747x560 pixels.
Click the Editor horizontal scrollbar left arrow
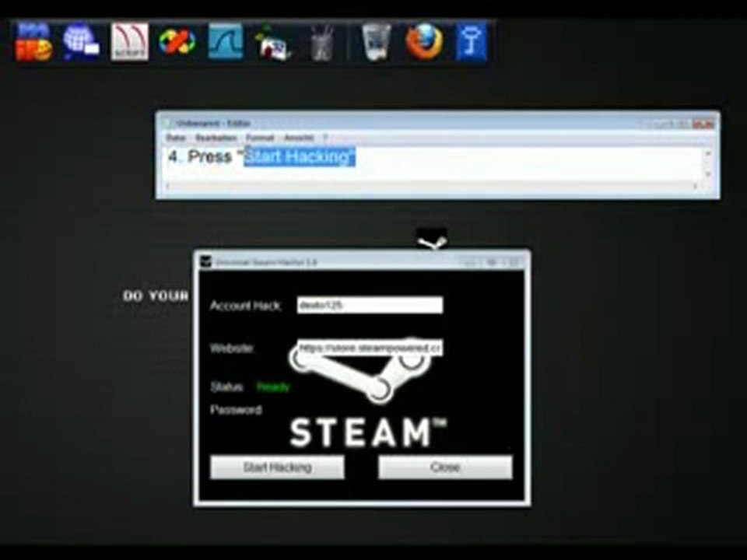(167, 186)
